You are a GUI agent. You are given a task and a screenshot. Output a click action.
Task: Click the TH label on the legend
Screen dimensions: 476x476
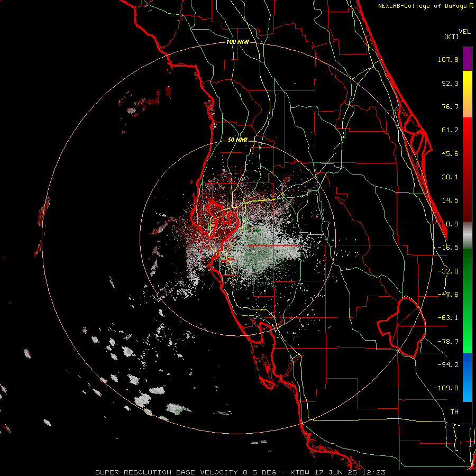(454, 411)
